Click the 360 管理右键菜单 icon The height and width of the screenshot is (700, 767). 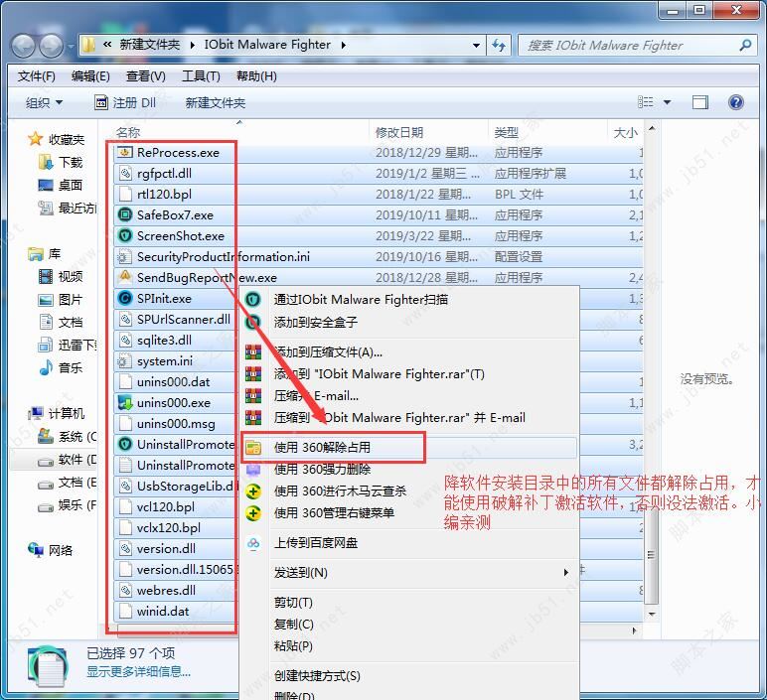tap(253, 513)
